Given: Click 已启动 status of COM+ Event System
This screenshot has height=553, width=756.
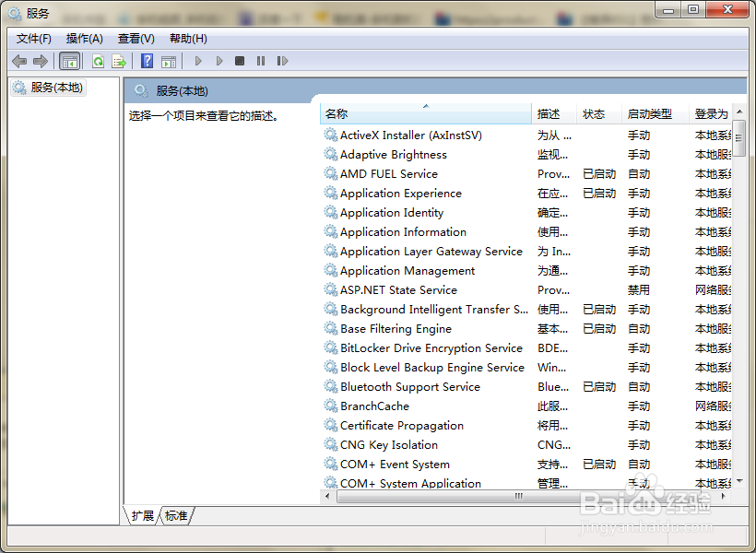Looking at the screenshot, I should coord(599,465).
